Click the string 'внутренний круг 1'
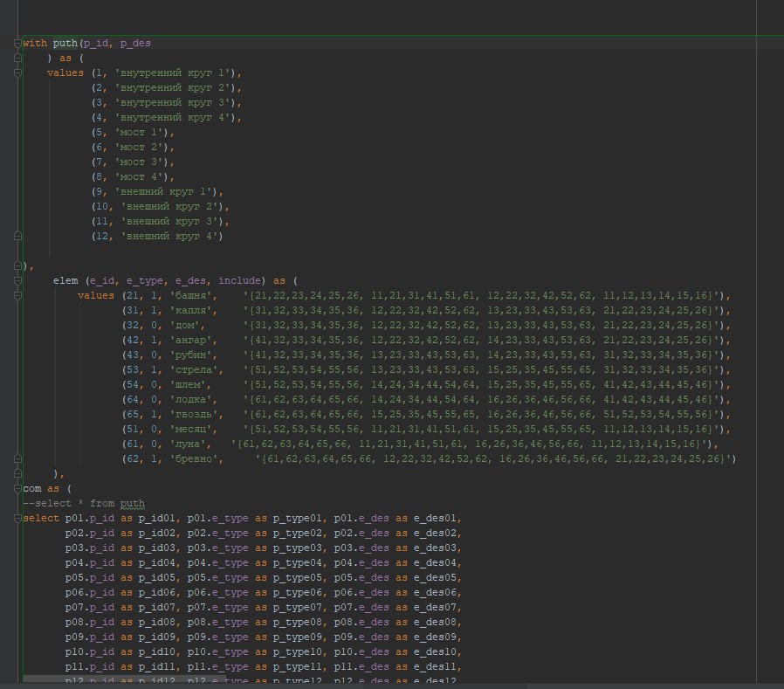The height and width of the screenshot is (689, 784). pyautogui.click(x=173, y=73)
